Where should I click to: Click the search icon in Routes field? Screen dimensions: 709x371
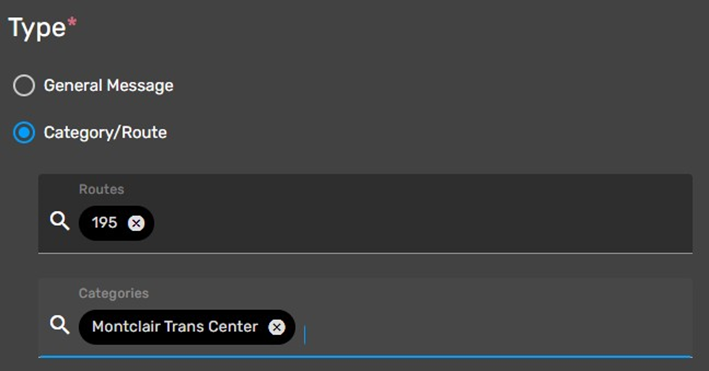60,221
